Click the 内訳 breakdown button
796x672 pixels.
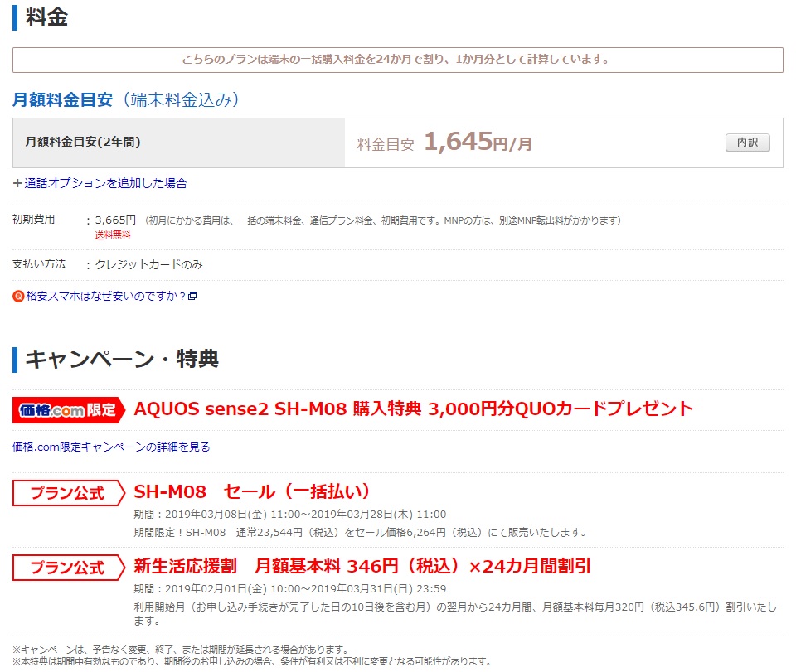click(747, 143)
